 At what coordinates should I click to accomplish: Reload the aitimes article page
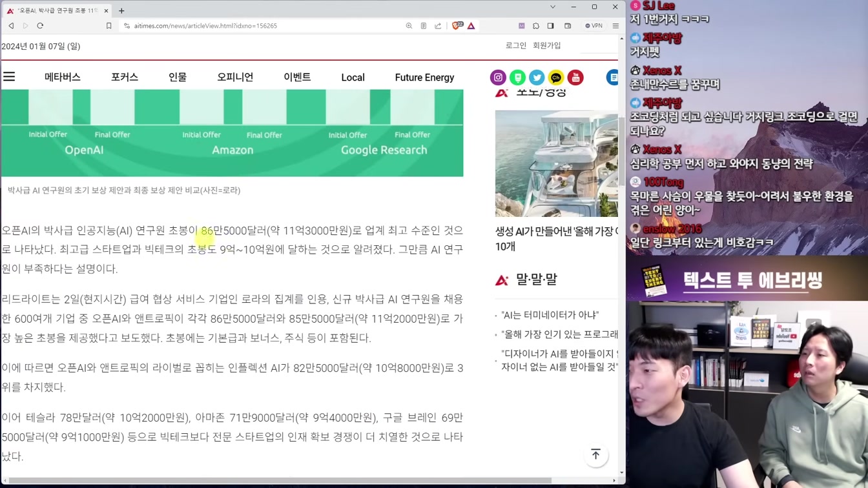click(40, 26)
